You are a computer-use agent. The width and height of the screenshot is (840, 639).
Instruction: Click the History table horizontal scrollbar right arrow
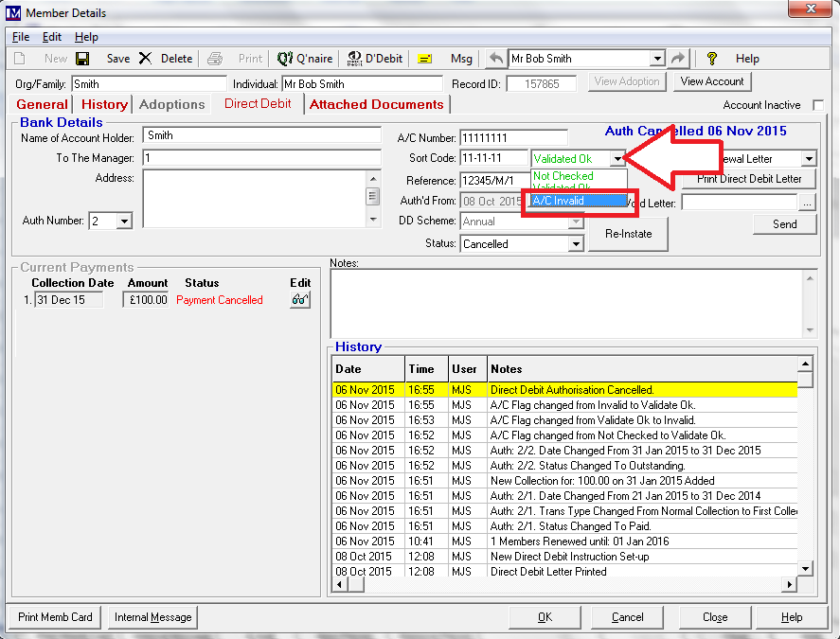tap(789, 584)
